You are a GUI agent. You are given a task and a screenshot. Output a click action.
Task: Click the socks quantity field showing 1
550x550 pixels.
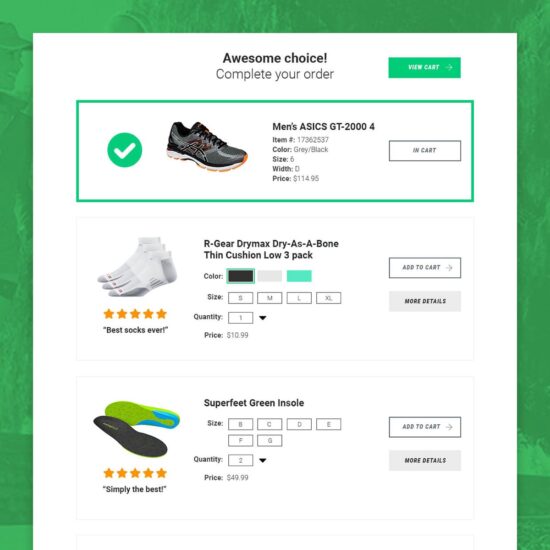click(x=240, y=318)
